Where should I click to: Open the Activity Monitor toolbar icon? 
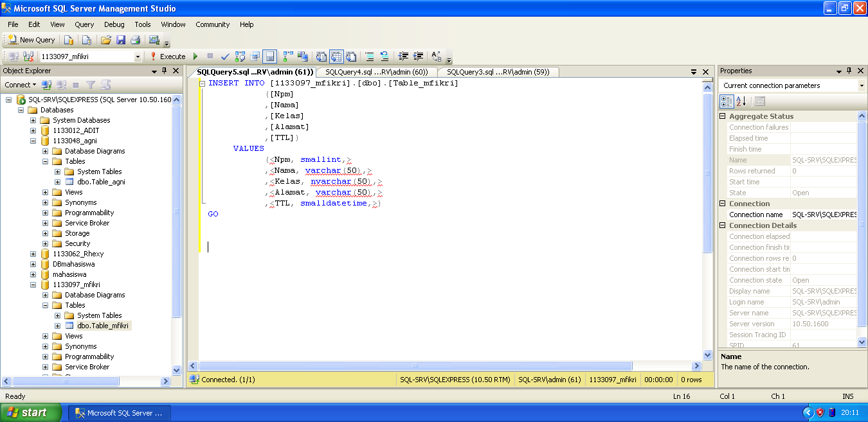coord(154,40)
